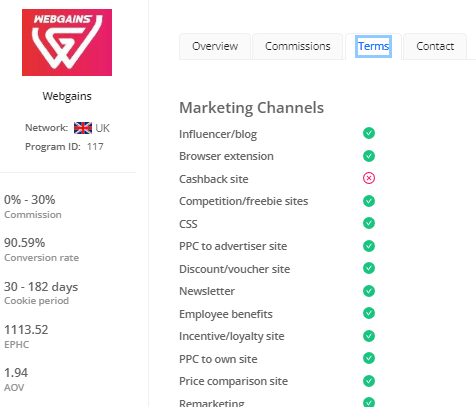Click the check icon for Discount/voucher site
Image resolution: width=476 pixels, height=407 pixels.
[369, 268]
